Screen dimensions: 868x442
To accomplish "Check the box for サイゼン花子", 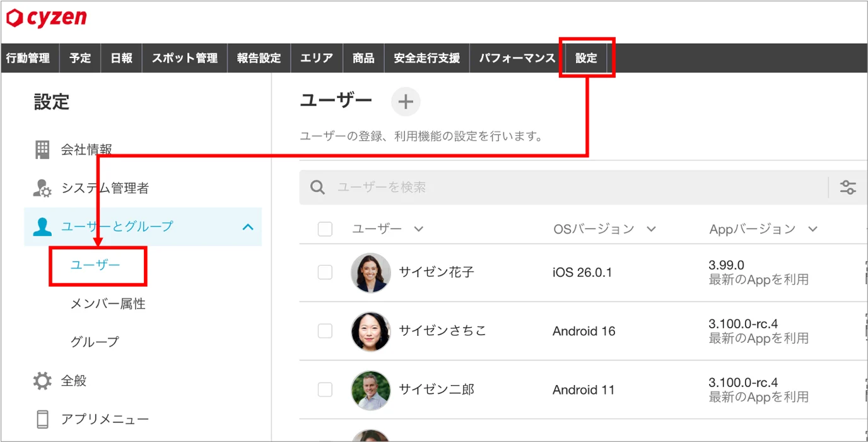I will click(325, 272).
